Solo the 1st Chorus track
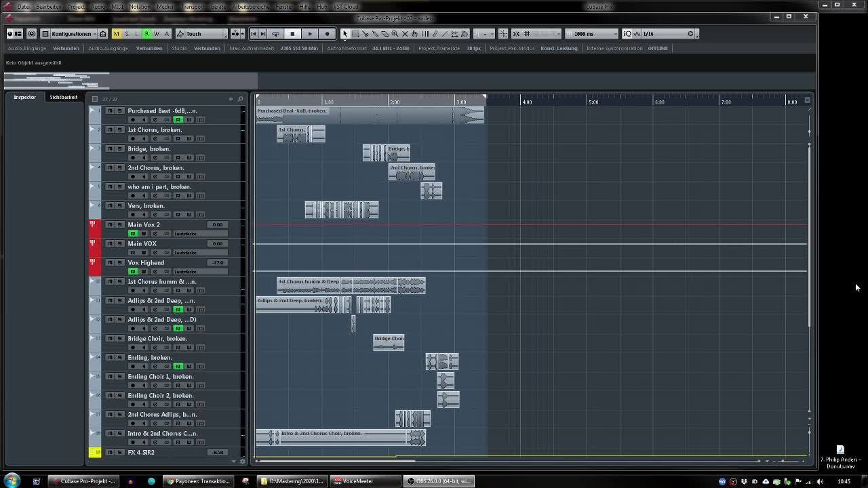Viewport: 868px width, 488px height. [x=119, y=129]
